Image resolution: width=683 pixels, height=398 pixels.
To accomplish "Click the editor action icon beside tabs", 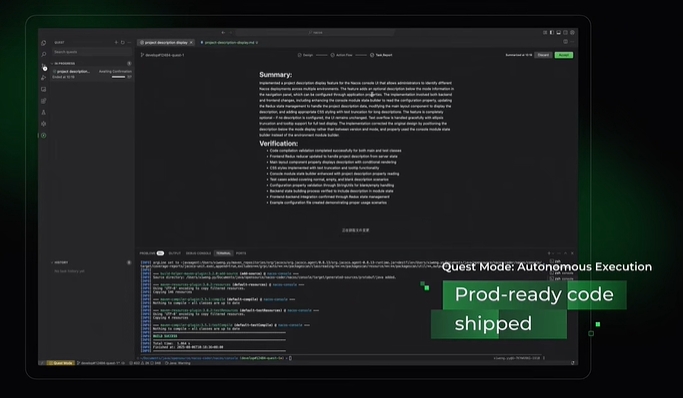I will (565, 42).
